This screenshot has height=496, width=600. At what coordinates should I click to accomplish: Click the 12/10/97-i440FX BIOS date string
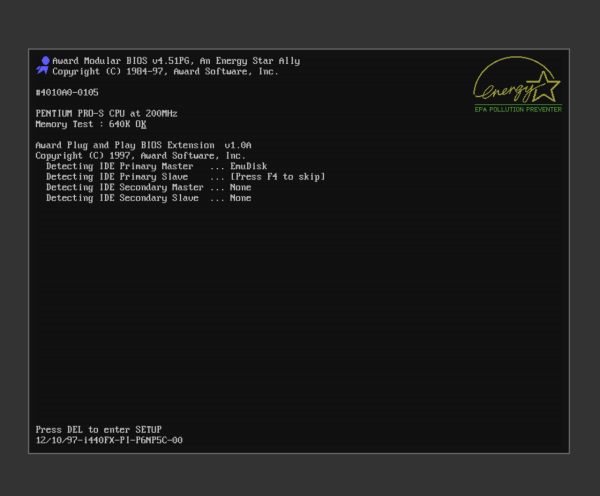pos(109,440)
